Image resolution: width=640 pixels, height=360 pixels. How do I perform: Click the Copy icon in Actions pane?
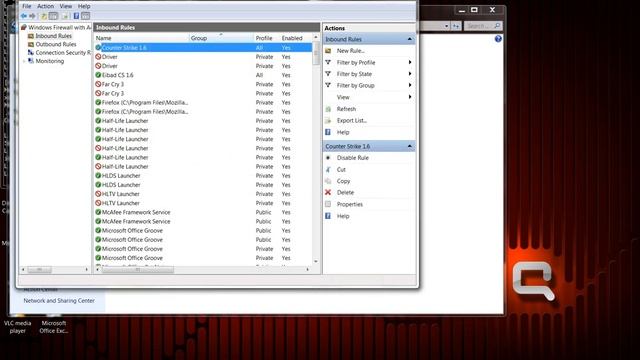click(x=328, y=181)
